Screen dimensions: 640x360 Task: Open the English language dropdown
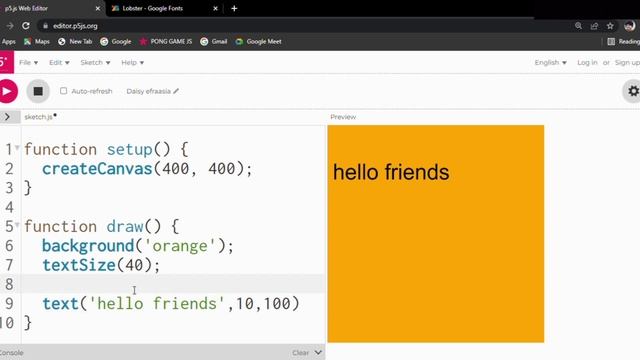click(551, 62)
